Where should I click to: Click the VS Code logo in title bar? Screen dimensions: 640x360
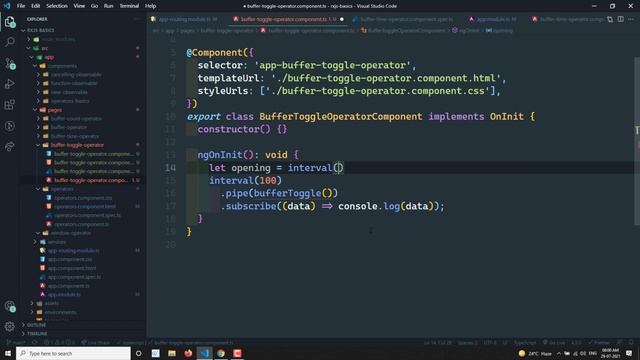pos(7,6)
